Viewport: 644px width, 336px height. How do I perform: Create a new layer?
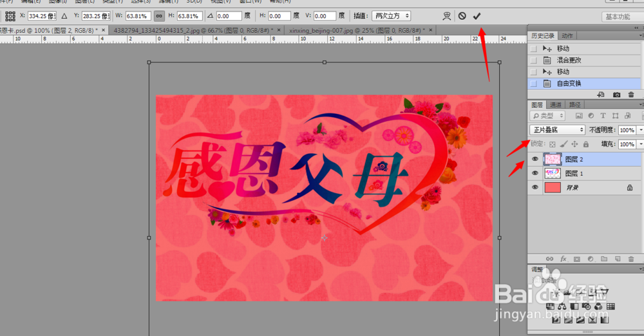tap(618, 259)
